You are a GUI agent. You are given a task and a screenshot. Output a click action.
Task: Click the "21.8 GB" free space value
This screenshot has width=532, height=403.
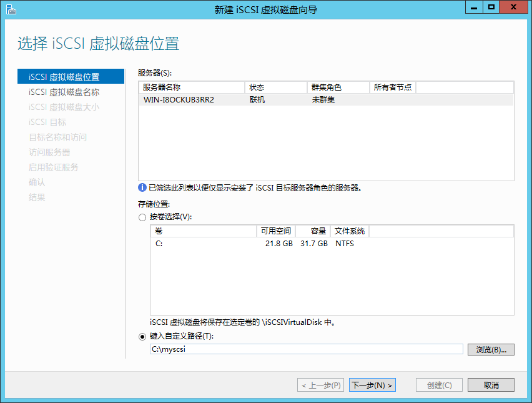(x=279, y=244)
